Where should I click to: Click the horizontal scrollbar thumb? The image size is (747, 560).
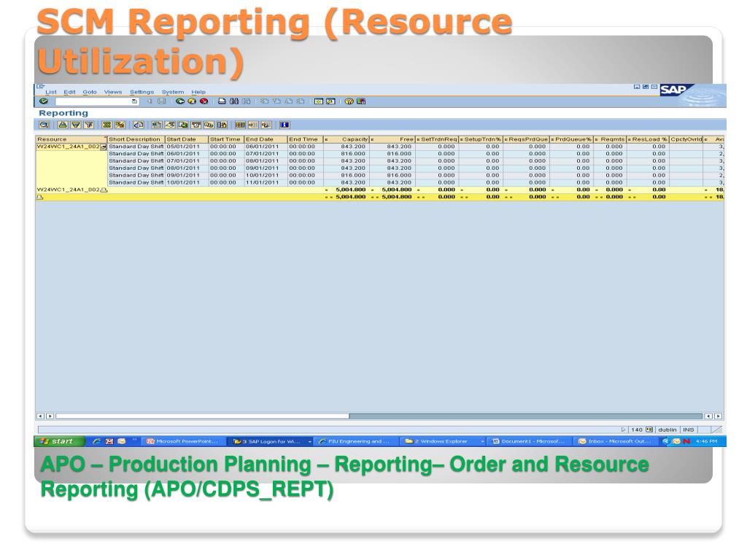tap(203, 416)
